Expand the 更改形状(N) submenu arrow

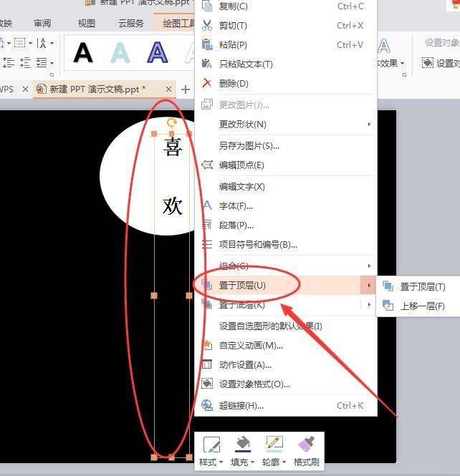(369, 124)
